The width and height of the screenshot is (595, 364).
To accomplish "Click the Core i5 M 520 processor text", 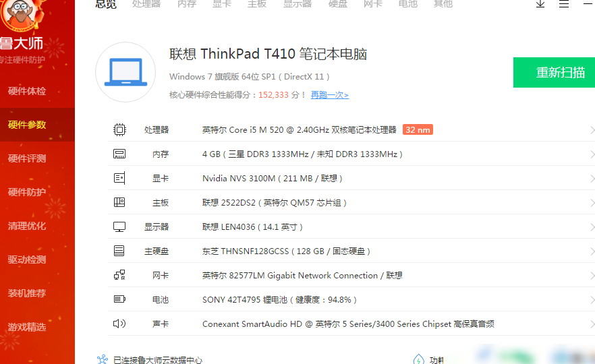I will coord(299,130).
